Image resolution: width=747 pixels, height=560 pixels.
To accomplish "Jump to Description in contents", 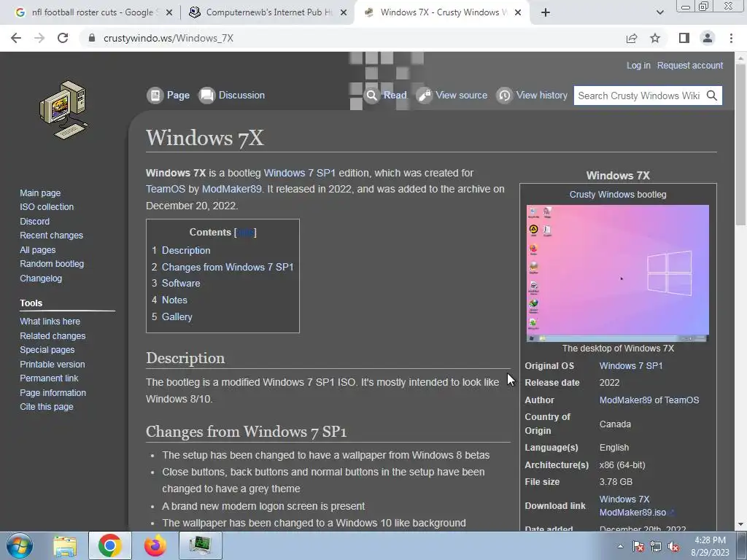I will [x=186, y=251].
